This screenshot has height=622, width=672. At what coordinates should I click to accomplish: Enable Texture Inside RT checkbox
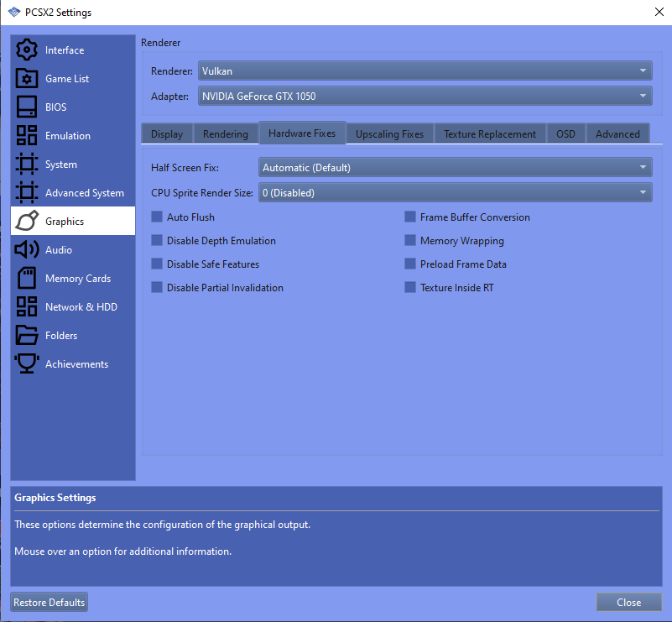(410, 288)
